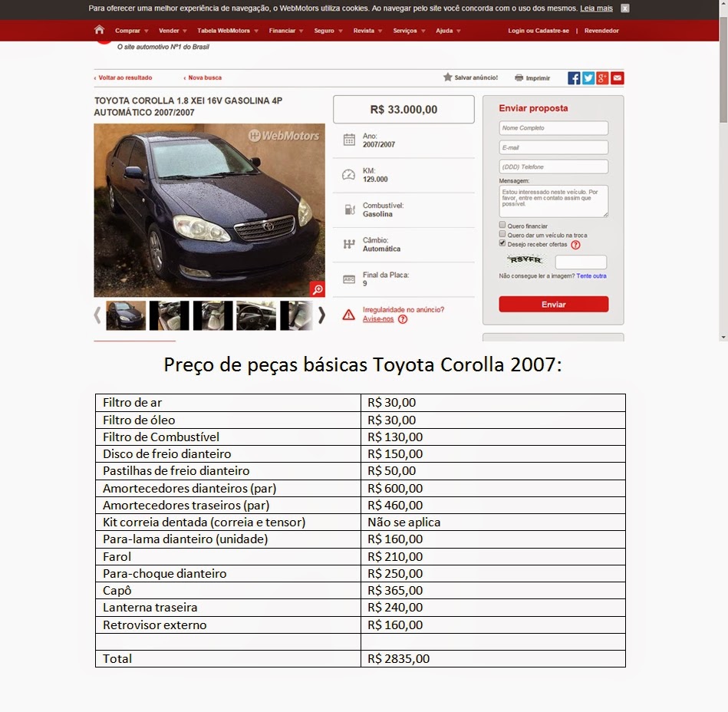Click into the Mensagem text area
This screenshot has width=728, height=712.
(553, 202)
